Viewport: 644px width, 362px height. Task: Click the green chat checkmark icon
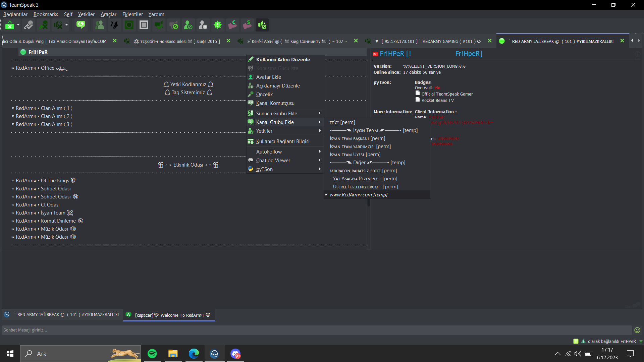[159, 25]
